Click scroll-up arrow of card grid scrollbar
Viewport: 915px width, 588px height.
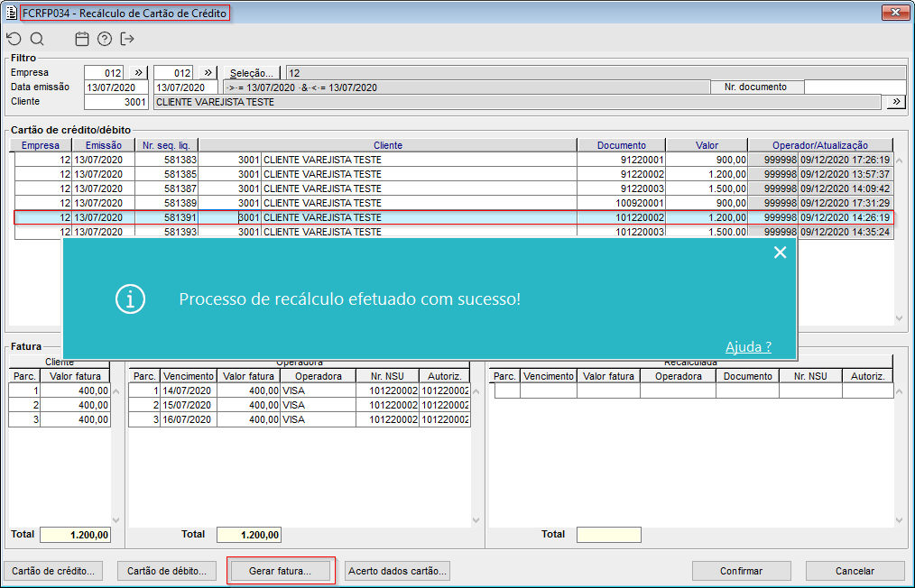click(899, 160)
